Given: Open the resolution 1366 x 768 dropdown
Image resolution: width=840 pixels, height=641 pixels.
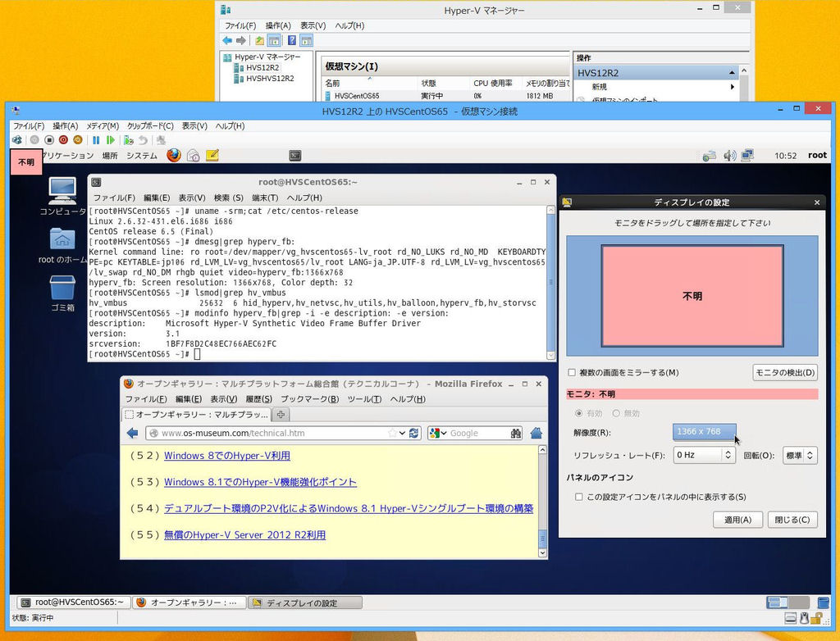Looking at the screenshot, I should (705, 432).
